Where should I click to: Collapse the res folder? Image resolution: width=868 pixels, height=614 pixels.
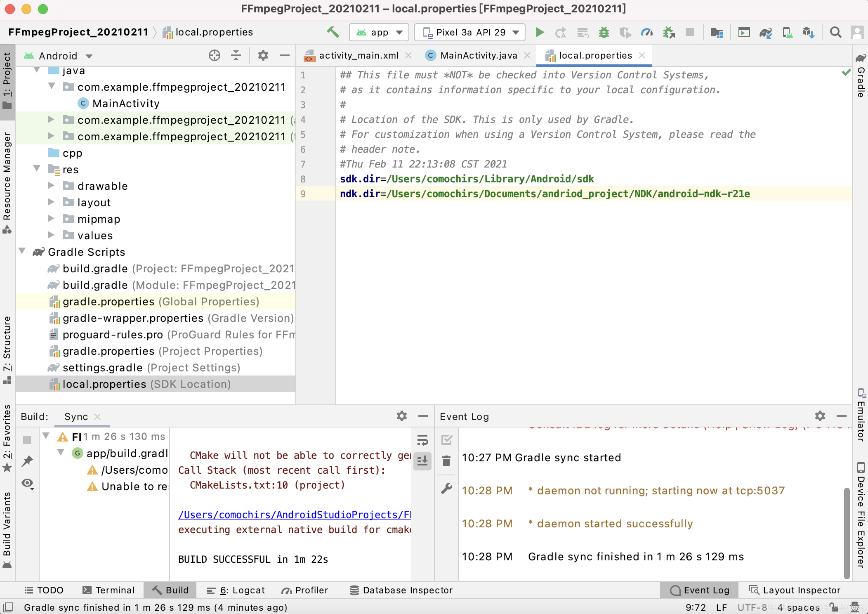(x=37, y=169)
